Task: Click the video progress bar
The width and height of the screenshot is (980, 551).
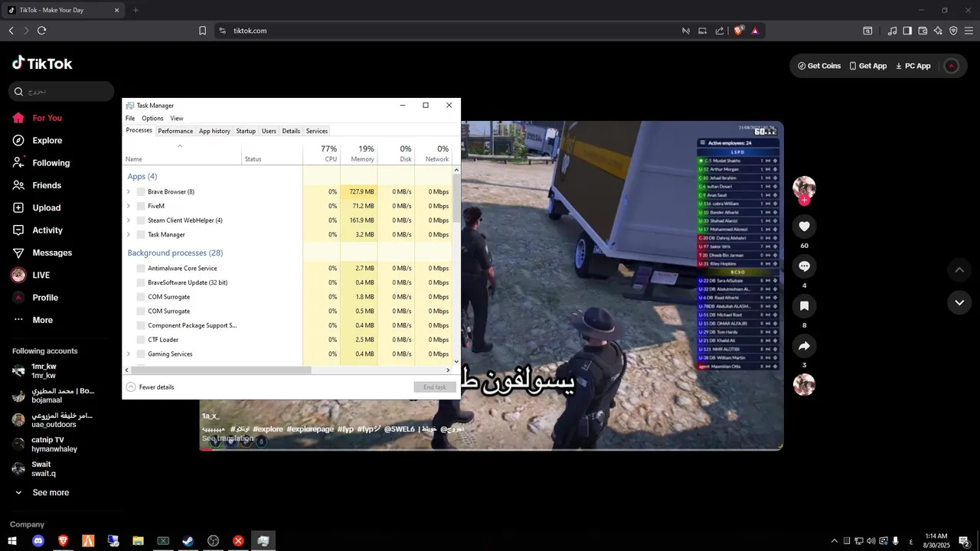Action: click(491, 449)
